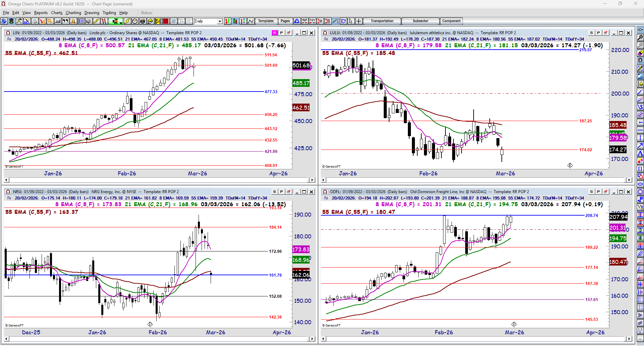Image resolution: width=644 pixels, height=346 pixels.
Task: Open the Reports menu
Action: [41, 13]
